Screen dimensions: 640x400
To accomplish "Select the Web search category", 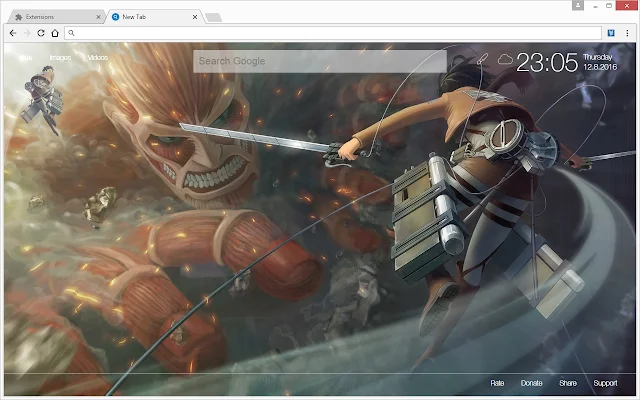I will [x=26, y=58].
